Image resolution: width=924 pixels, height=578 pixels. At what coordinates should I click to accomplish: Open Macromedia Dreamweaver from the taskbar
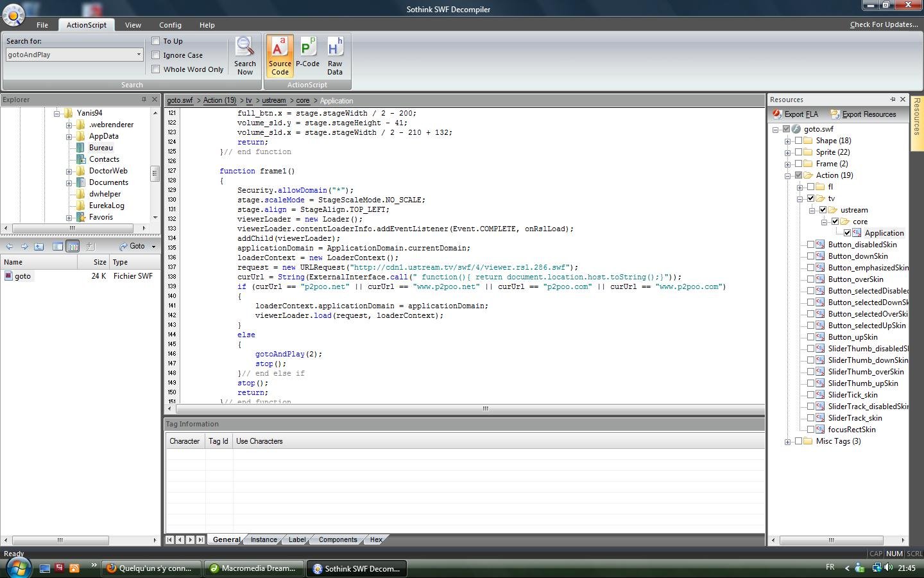[x=253, y=568]
